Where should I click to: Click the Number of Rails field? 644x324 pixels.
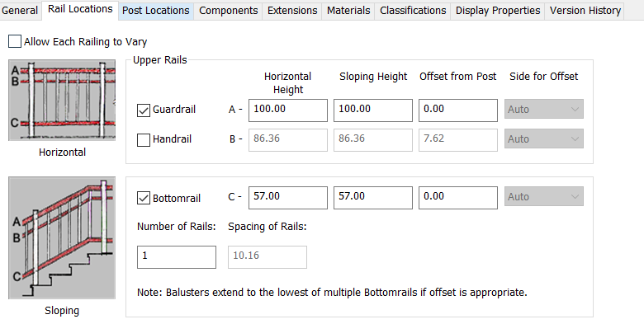pos(177,257)
